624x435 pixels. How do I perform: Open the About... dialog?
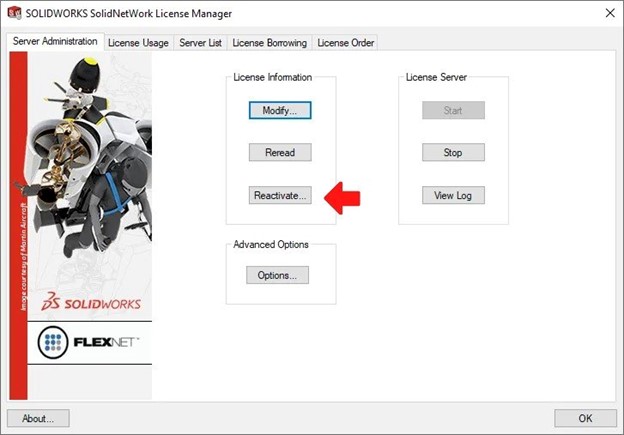click(x=38, y=418)
